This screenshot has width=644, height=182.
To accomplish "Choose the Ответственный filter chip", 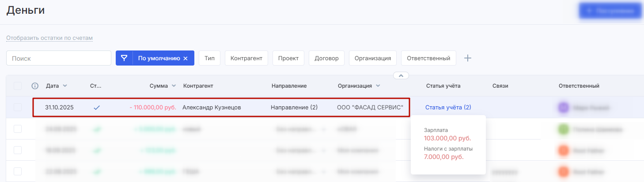I will (x=428, y=58).
